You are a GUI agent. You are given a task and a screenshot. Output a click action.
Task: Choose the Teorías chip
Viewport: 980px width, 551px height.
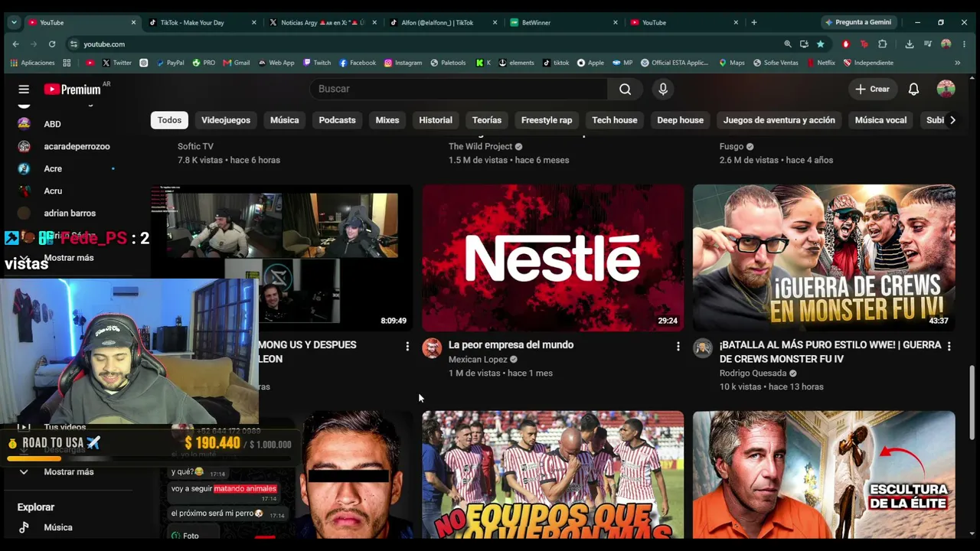pyautogui.click(x=487, y=120)
